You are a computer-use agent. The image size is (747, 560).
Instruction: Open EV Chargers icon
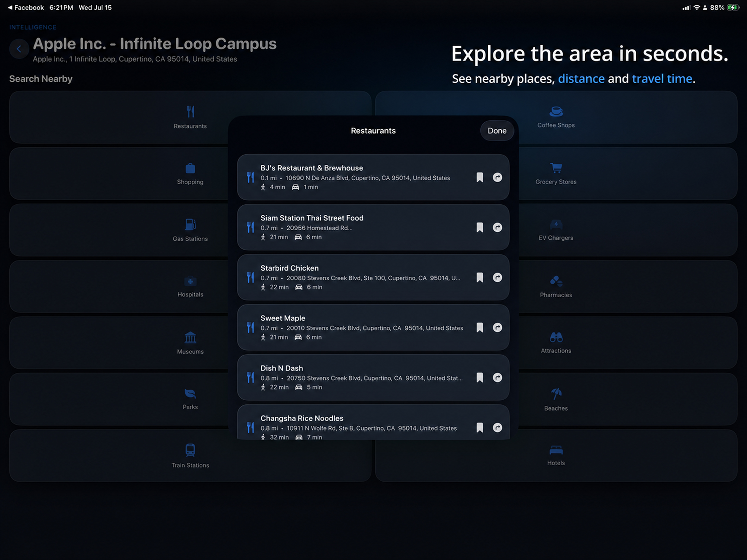[556, 224]
